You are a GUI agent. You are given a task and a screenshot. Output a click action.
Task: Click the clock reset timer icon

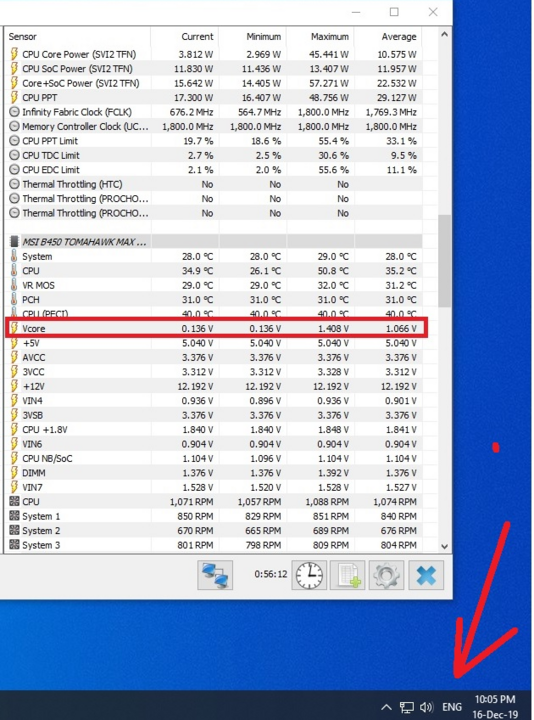coord(309,575)
